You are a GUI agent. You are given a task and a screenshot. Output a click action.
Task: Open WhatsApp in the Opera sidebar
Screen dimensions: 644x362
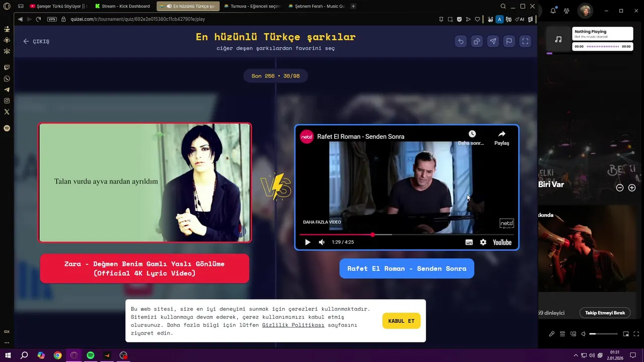(x=7, y=78)
